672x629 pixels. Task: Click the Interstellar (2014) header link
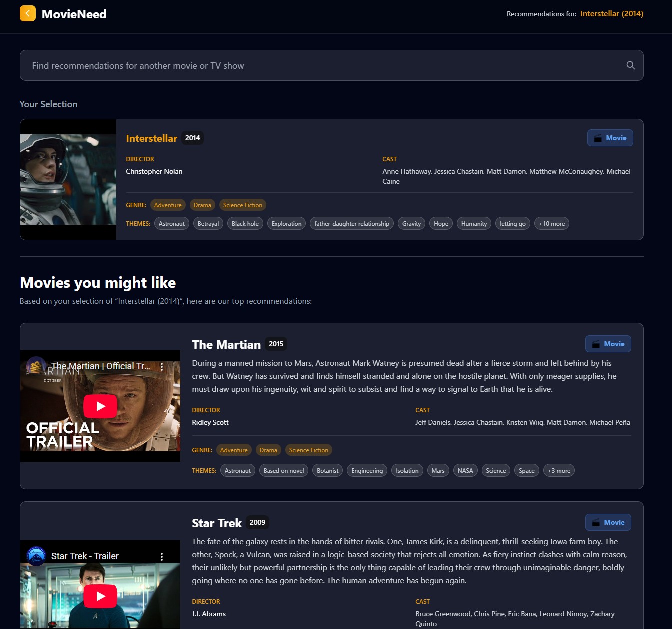pos(611,14)
